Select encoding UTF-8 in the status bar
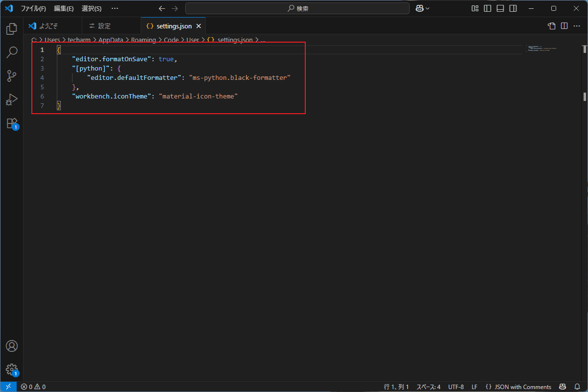This screenshot has width=588, height=392. pyautogui.click(x=456, y=387)
